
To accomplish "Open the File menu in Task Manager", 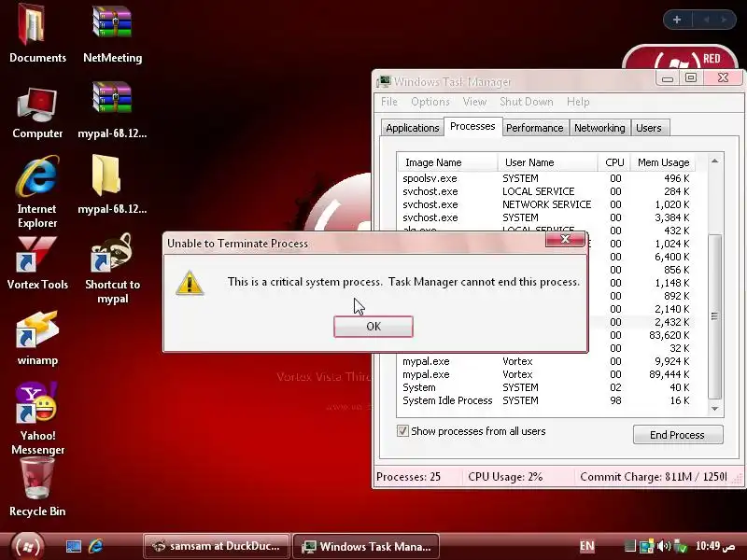I will point(389,102).
